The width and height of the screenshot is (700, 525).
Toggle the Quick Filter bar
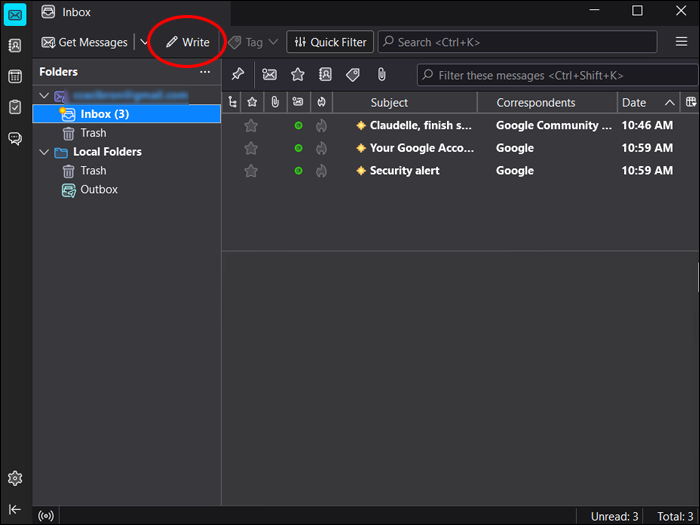(330, 42)
